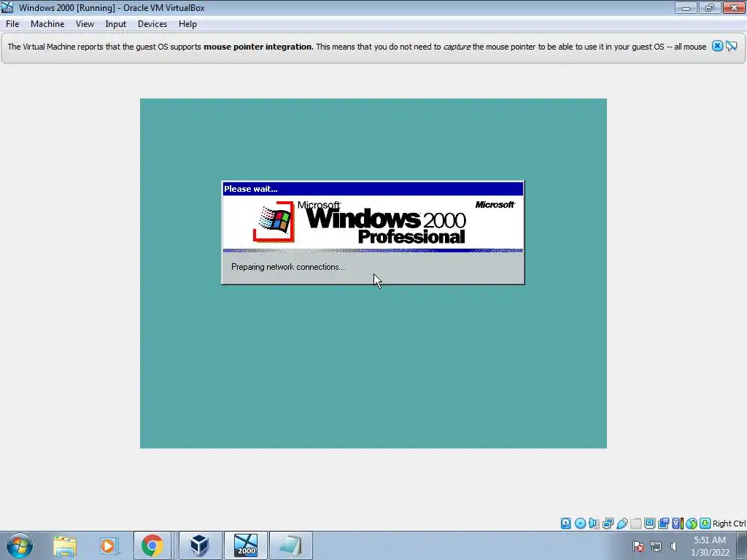This screenshot has width=747, height=560.
Task: Open the clock showing 5:51 AM
Action: [x=710, y=546]
